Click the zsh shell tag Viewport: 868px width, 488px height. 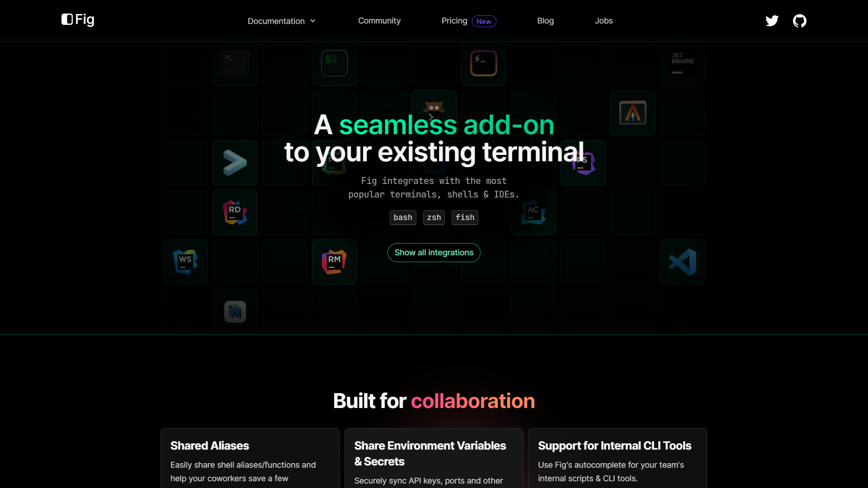434,217
